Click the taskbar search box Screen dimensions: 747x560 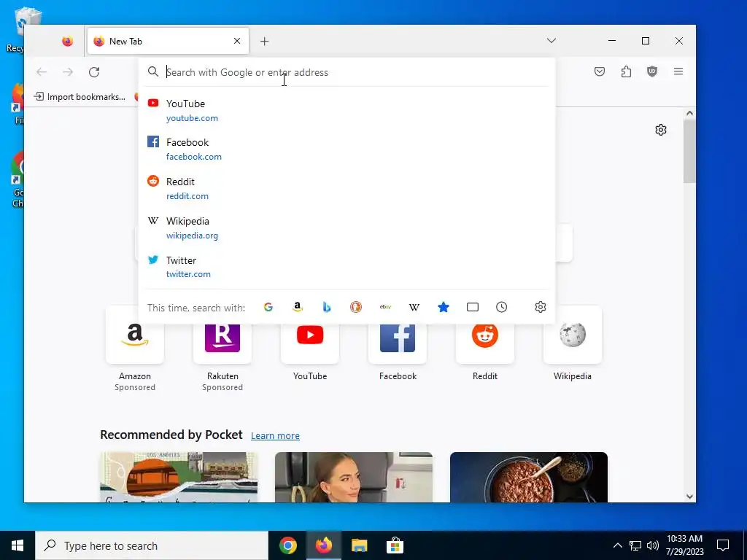[152, 545]
